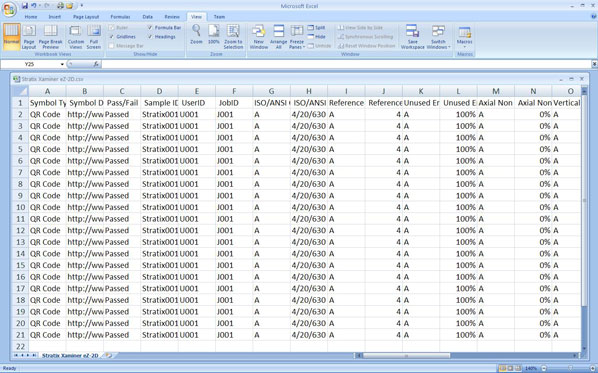Open the Office Button menu
This screenshot has height=373, width=598.
click(9, 9)
